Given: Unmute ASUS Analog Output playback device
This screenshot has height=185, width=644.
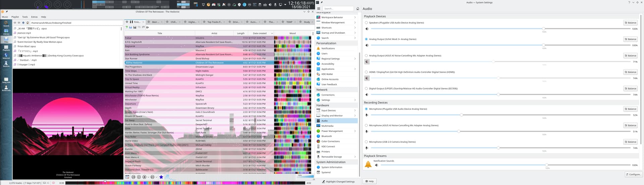Looking at the screenshot, I should [367, 62].
